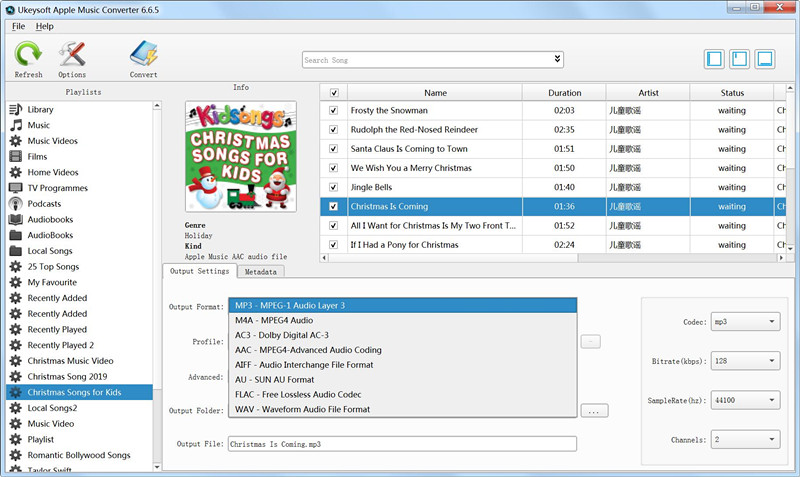Screen dimensions: 800x477
Task: Expand the Search Song dropdown arrow
Action: coord(557,59)
